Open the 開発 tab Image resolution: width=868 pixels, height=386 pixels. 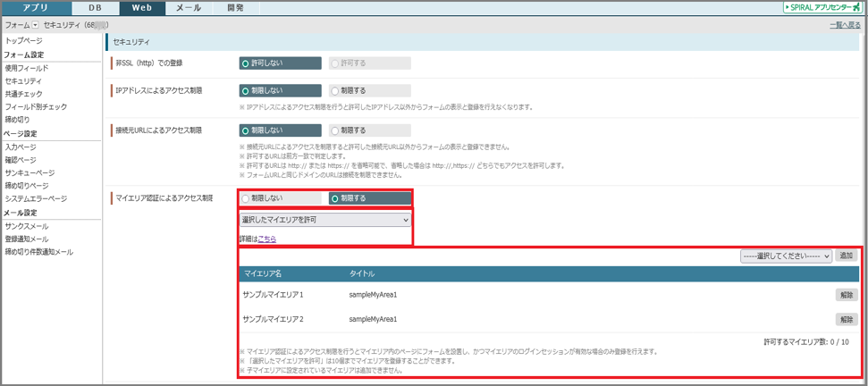[x=235, y=8]
